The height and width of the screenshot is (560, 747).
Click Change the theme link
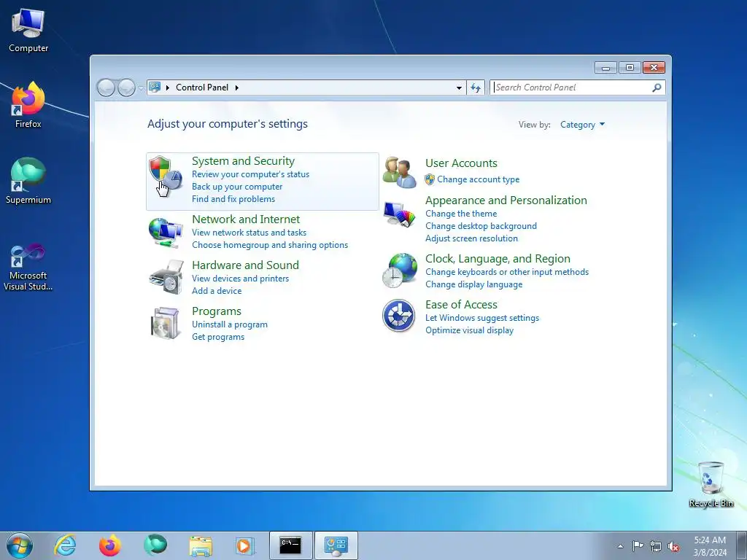[x=461, y=214]
